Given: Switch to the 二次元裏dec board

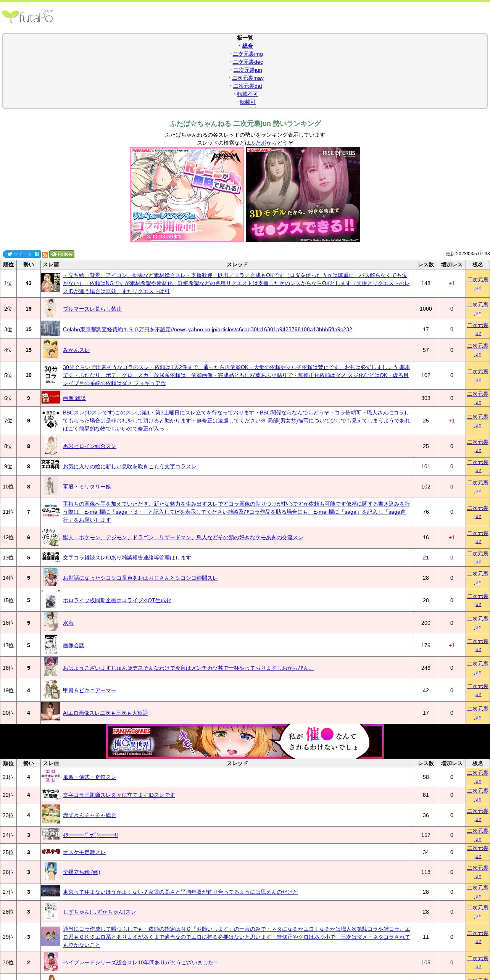Looking at the screenshot, I should (x=248, y=62).
